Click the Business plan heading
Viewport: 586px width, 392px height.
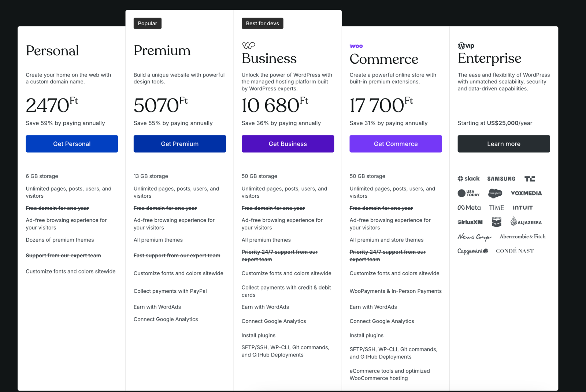269,59
